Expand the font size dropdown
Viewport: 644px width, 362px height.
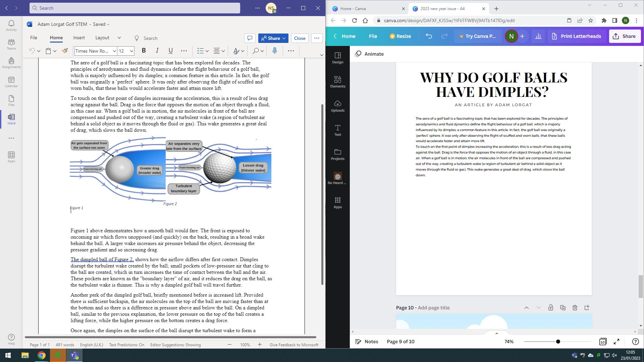pos(131,51)
